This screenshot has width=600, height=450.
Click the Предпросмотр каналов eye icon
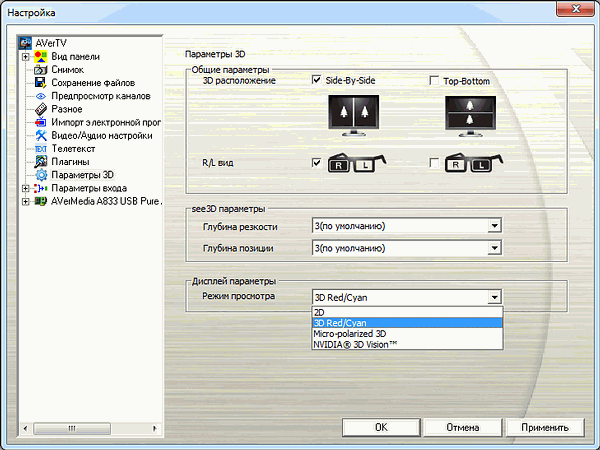41,96
